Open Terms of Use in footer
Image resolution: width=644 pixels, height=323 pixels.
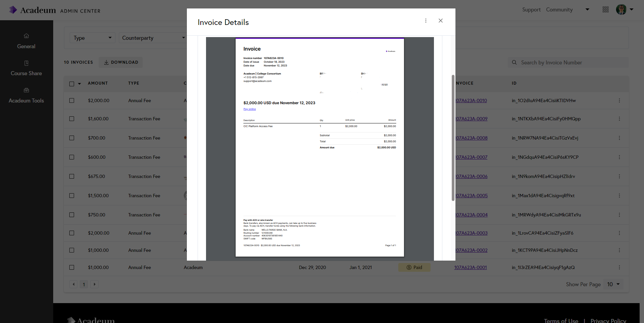(561, 321)
